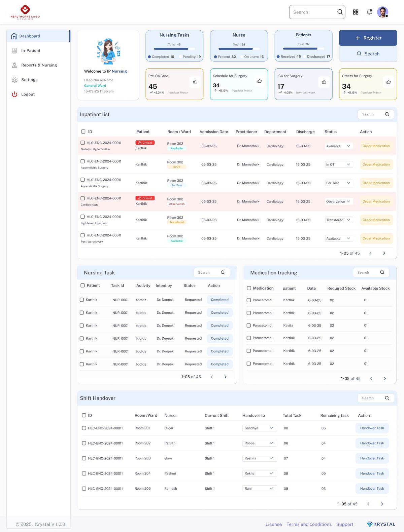Viewport: 404px width, 532px height.
Task: Click the Healthcare logo
Action: (x=25, y=12)
